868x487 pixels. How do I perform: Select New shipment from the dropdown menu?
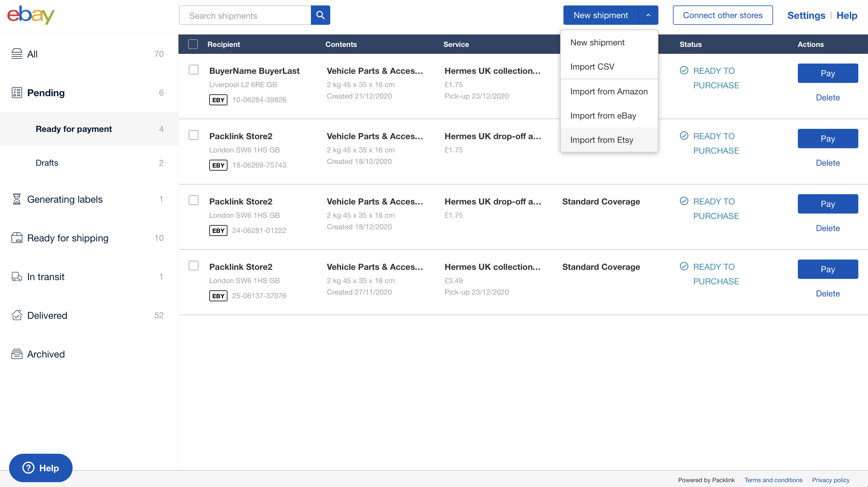coord(609,42)
